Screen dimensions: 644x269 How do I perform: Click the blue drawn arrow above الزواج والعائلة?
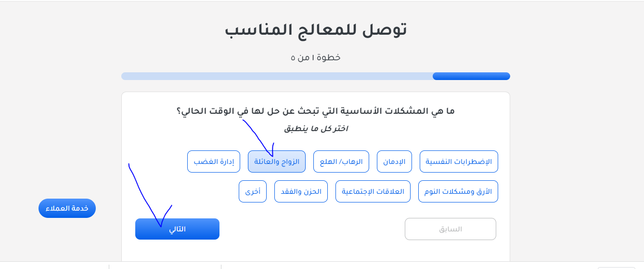coord(260,140)
